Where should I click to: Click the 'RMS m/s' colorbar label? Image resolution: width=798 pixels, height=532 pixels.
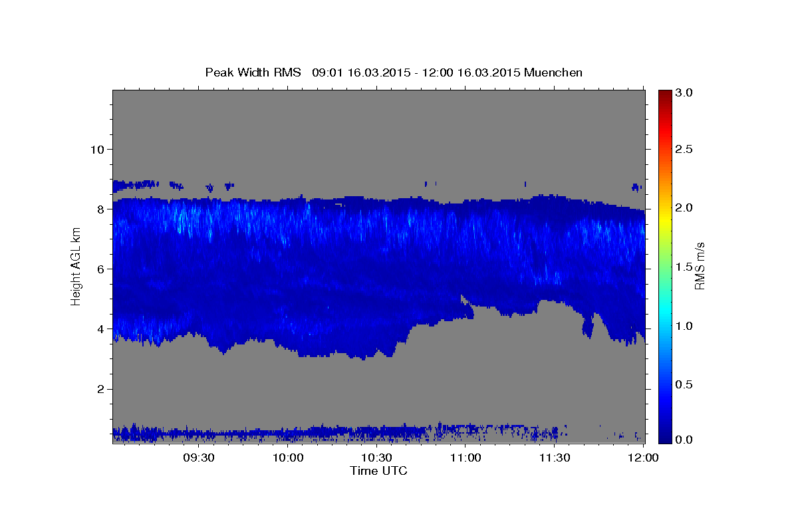point(700,266)
